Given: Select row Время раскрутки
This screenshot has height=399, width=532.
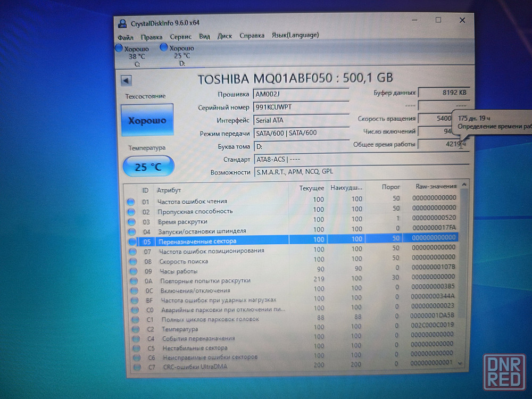Looking at the screenshot, I should pos(293,220).
